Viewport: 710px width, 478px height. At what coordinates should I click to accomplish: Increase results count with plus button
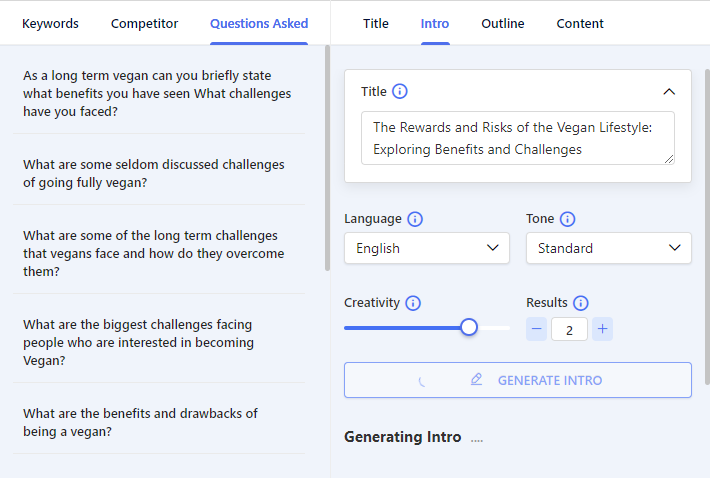(x=602, y=328)
